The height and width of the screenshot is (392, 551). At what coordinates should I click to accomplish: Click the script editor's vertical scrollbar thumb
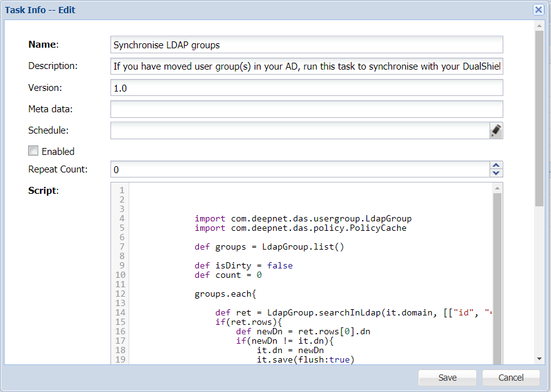pos(498,276)
